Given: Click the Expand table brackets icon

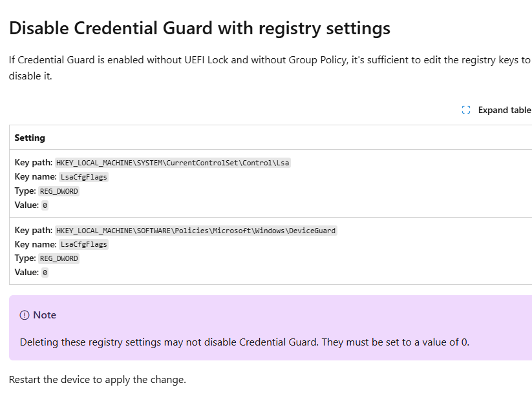Looking at the screenshot, I should coord(466,110).
